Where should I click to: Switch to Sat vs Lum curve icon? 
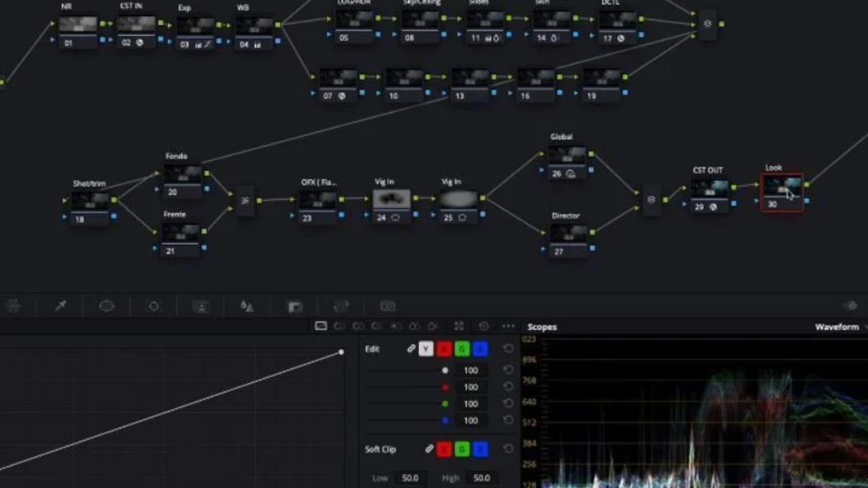pyautogui.click(x=433, y=326)
